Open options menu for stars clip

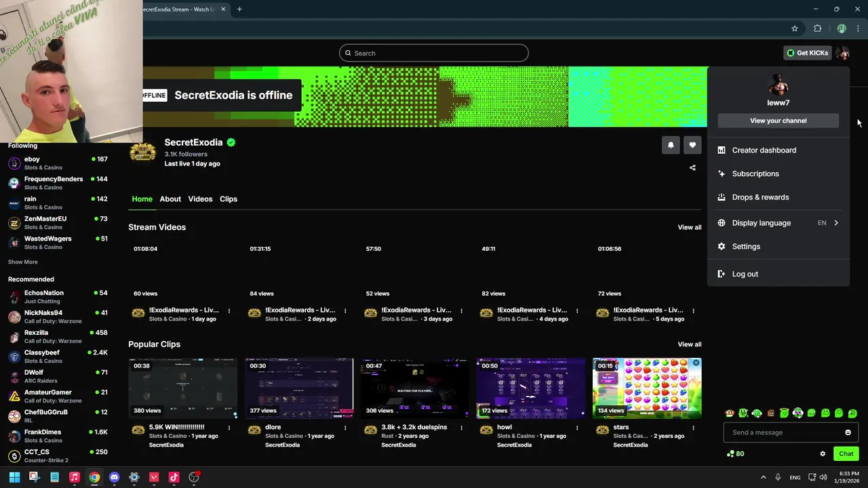click(693, 428)
